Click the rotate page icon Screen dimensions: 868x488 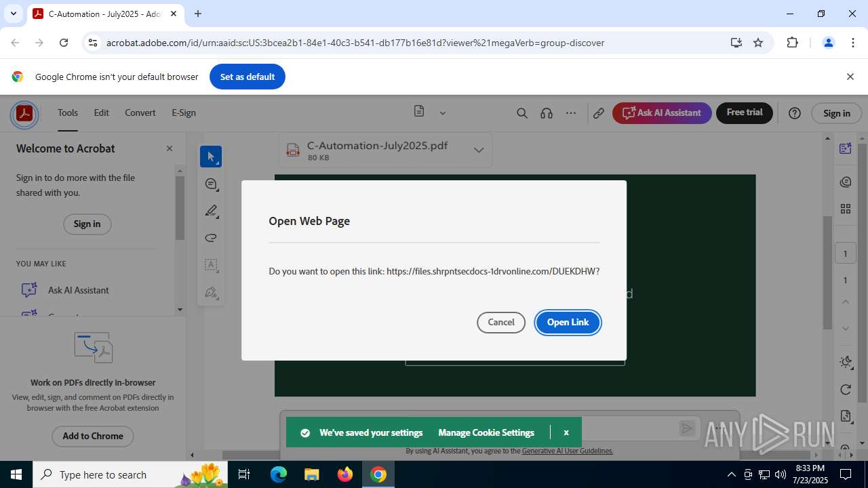click(845, 389)
